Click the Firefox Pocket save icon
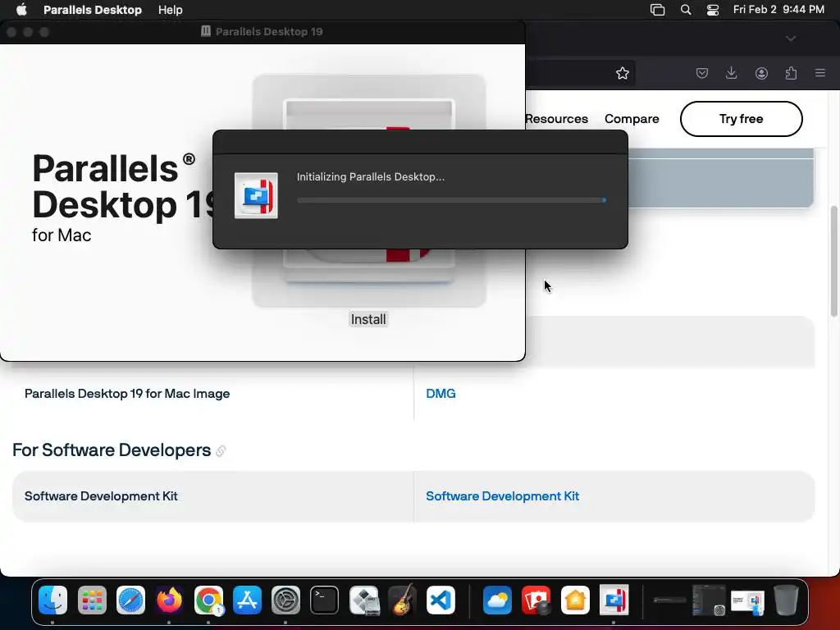Image resolution: width=840 pixels, height=630 pixels. (x=702, y=73)
